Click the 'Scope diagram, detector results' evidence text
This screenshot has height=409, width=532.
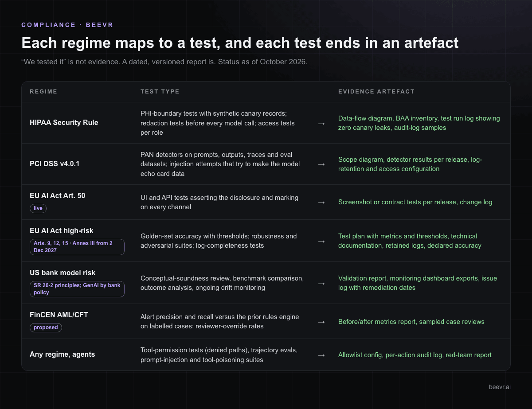[x=410, y=164]
